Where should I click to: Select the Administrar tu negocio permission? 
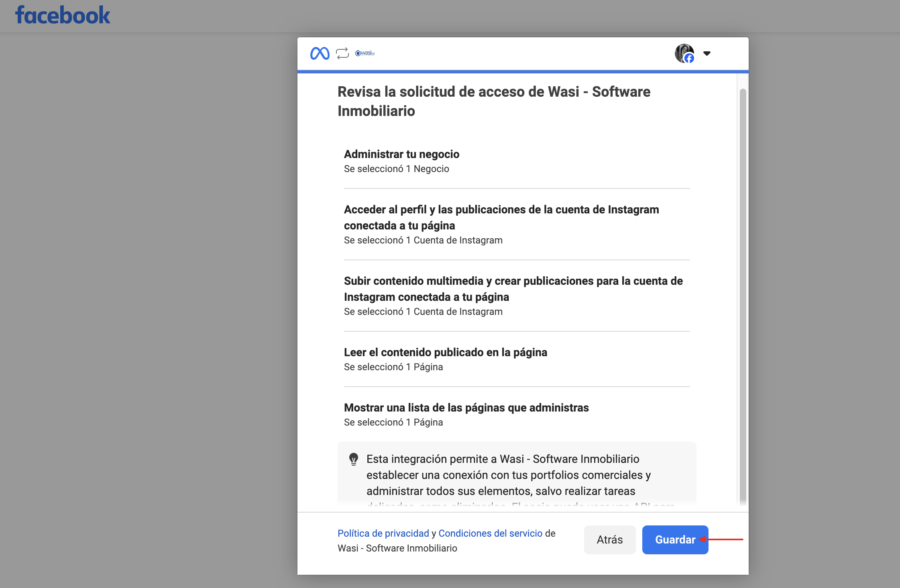pyautogui.click(x=401, y=154)
